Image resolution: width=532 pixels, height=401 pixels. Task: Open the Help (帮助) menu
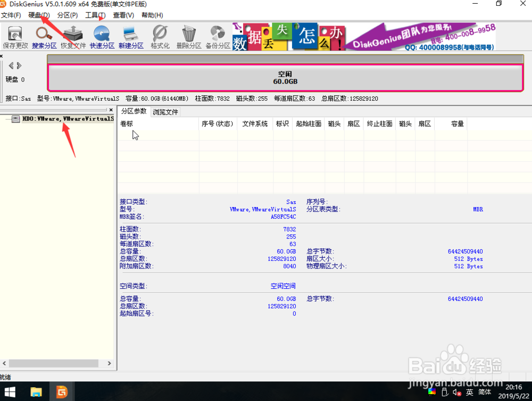tap(152, 15)
